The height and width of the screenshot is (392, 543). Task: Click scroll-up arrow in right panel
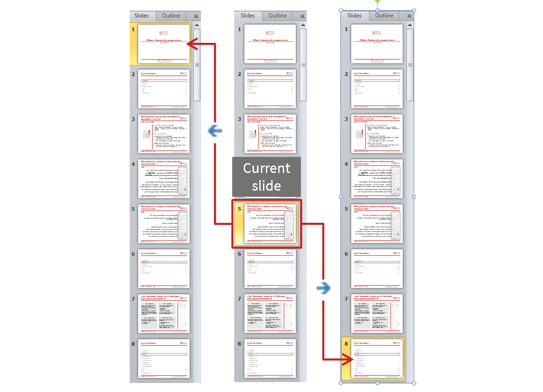coord(410,25)
